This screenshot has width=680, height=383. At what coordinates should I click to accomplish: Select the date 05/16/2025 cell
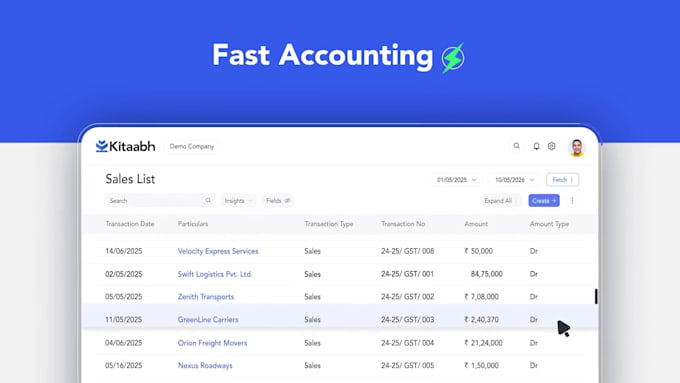[124, 366]
